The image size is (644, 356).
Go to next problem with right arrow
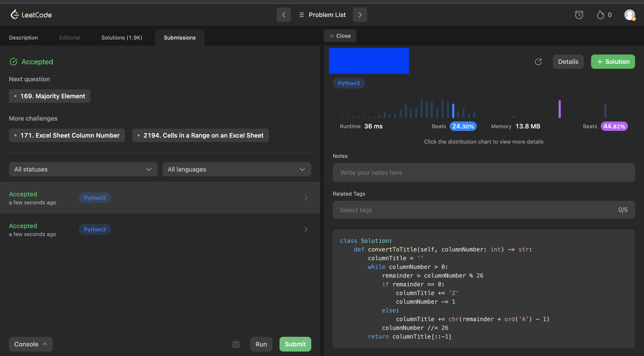pyautogui.click(x=360, y=15)
